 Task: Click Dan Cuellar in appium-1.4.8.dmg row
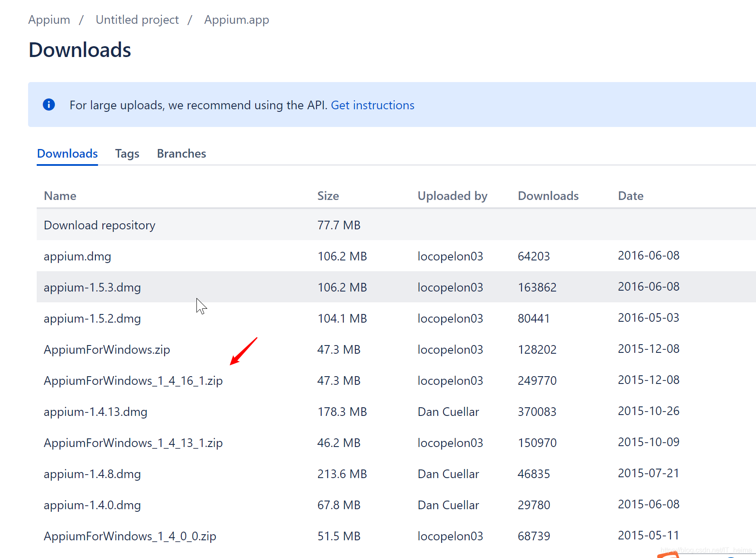pyautogui.click(x=448, y=474)
